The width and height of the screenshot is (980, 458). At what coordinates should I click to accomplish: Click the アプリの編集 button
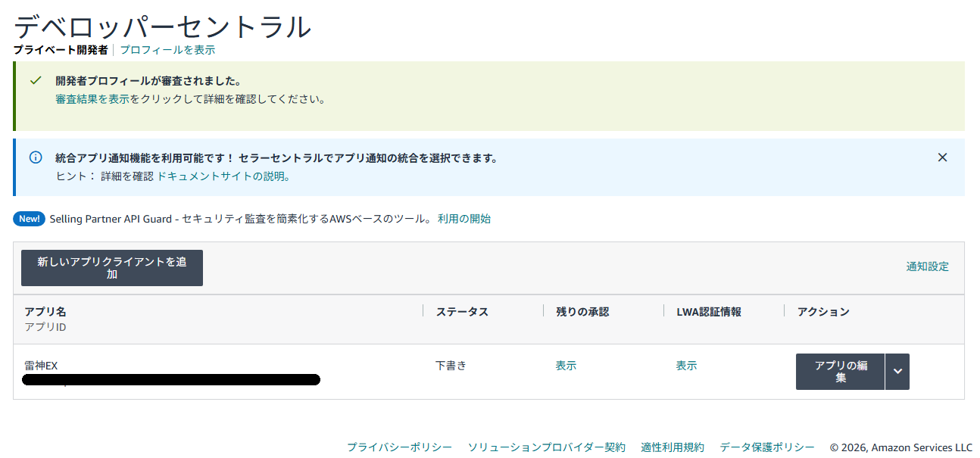(841, 372)
